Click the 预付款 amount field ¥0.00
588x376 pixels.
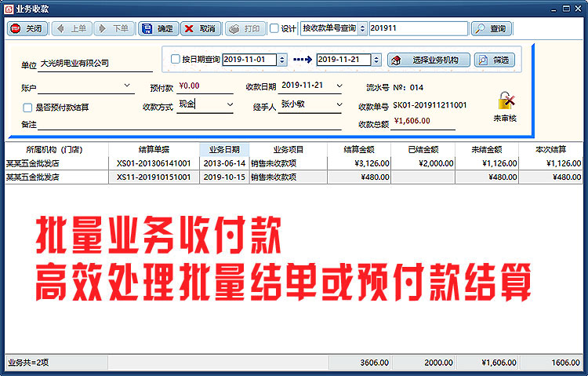205,86
